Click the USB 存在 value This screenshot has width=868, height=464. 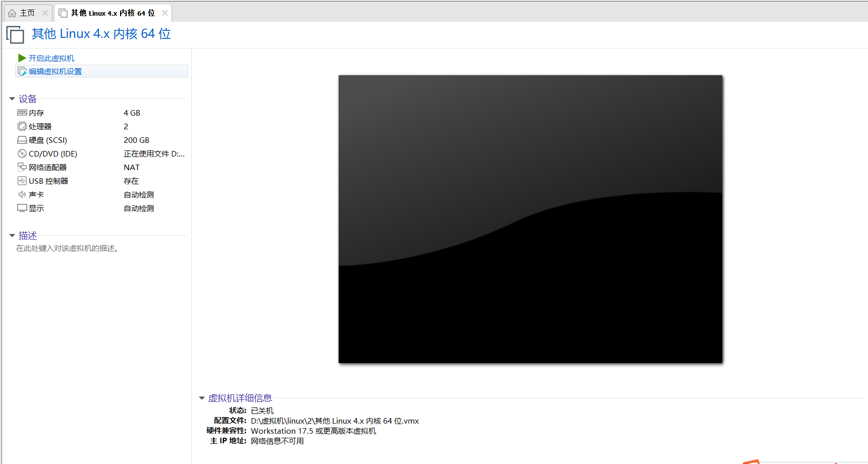[131, 181]
